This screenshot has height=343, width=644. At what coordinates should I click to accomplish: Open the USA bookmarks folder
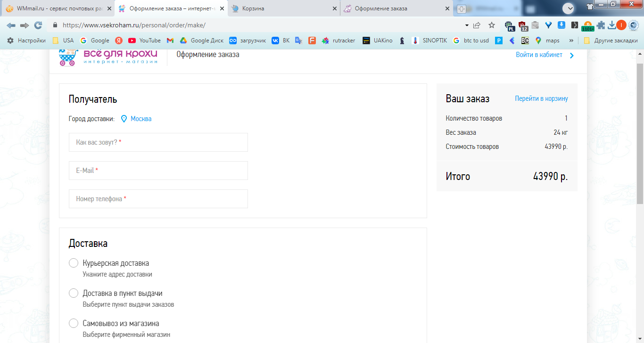[63, 41]
